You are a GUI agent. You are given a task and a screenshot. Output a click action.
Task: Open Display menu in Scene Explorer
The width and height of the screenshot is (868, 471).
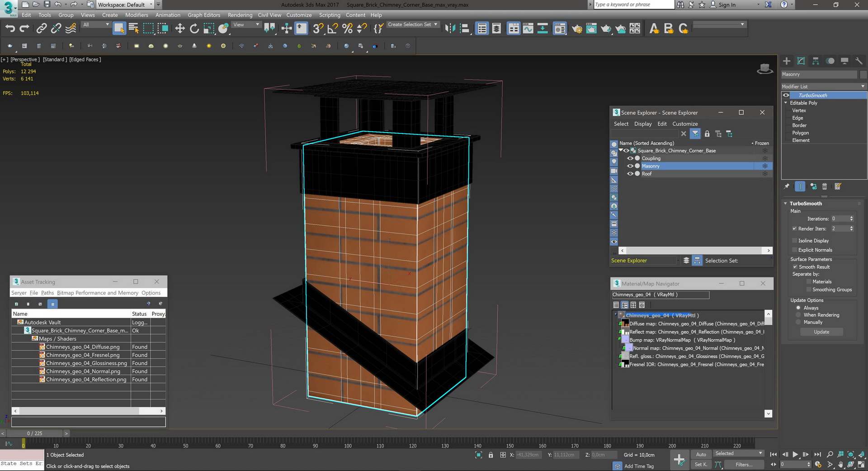[x=643, y=124]
